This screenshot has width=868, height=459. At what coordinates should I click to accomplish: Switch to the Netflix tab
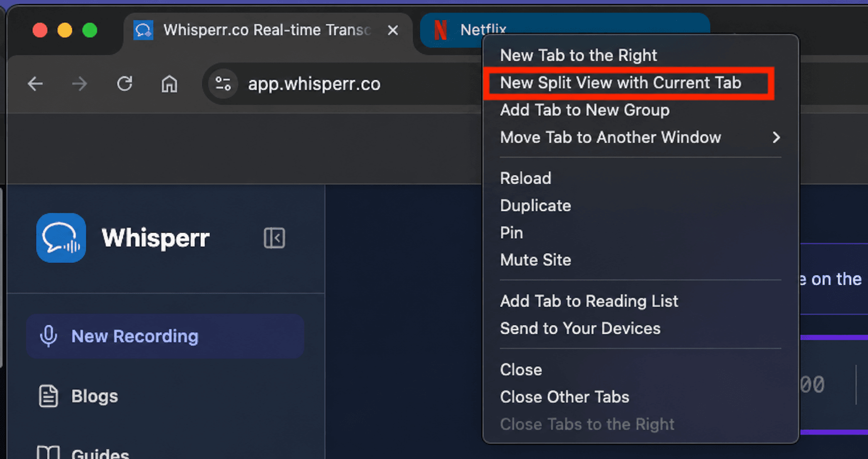point(564,30)
